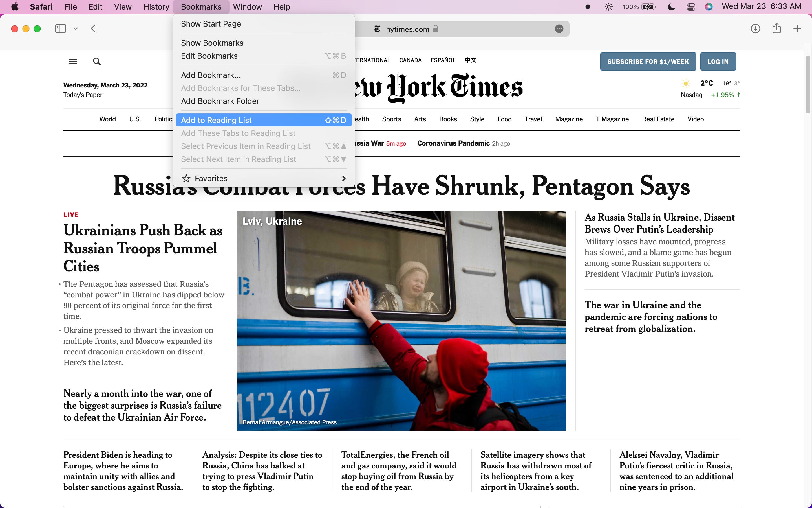
Task: Open a new tab with plus icon
Action: (x=797, y=29)
